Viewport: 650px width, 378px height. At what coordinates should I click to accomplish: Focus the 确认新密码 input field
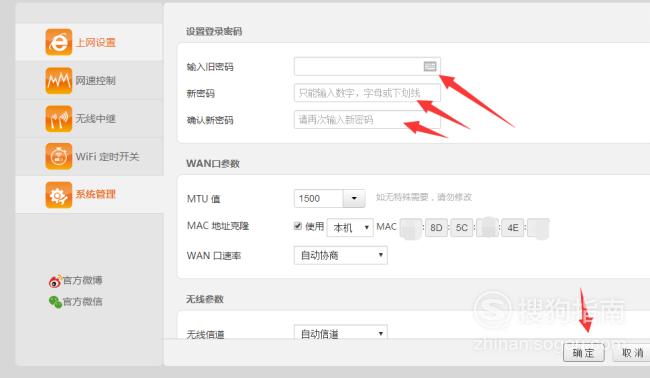point(367,120)
